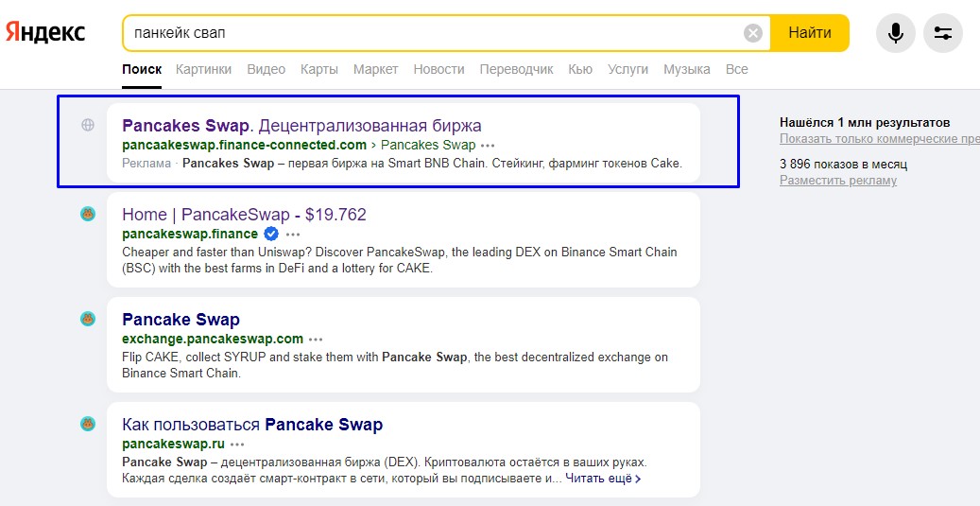The height and width of the screenshot is (506, 980).
Task: Open the Маркет tab
Action: (x=375, y=69)
